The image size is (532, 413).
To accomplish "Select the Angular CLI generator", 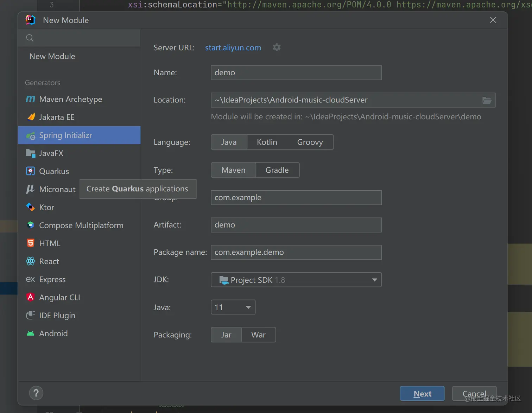I will tap(79, 297).
